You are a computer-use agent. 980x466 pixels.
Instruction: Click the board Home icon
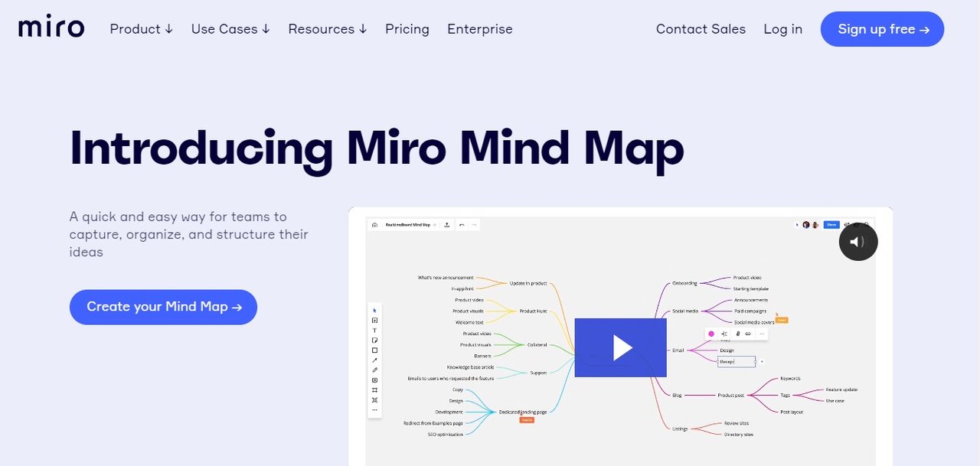pyautogui.click(x=374, y=225)
